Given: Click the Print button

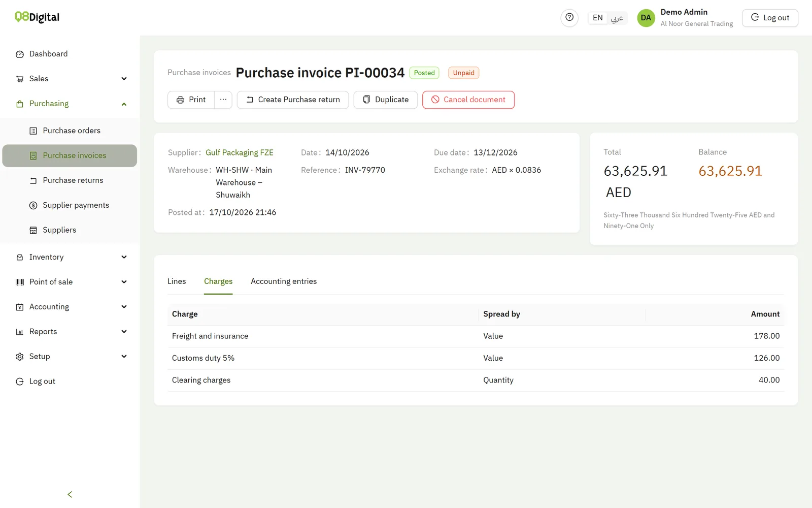Looking at the screenshot, I should point(191,100).
